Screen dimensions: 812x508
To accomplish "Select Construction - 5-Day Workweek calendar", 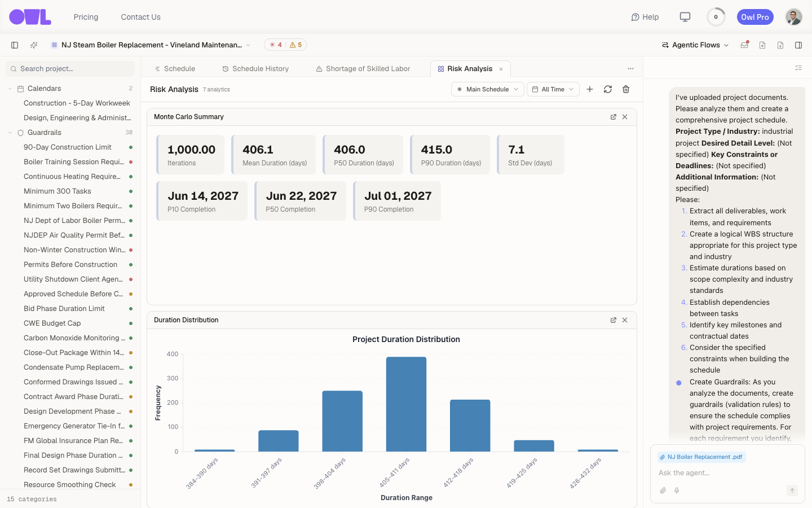I will point(77,103).
